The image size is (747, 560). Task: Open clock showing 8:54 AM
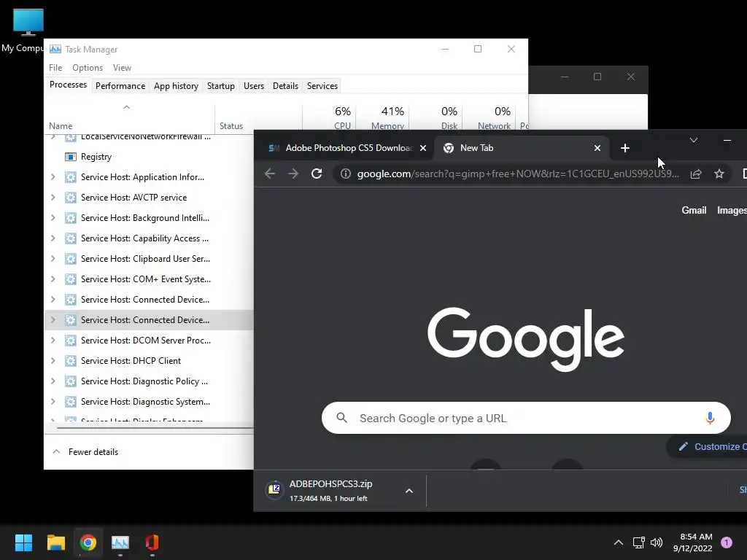(693, 542)
